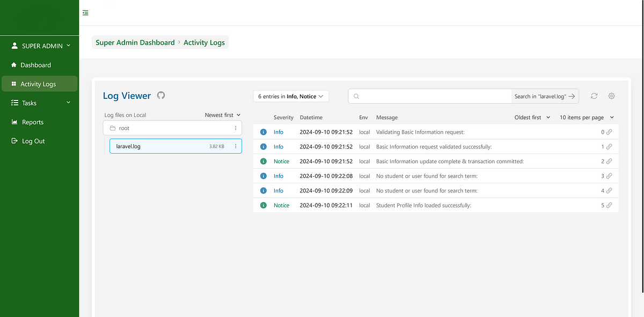Collapse sidebar with the hamburger menu icon

tap(85, 12)
